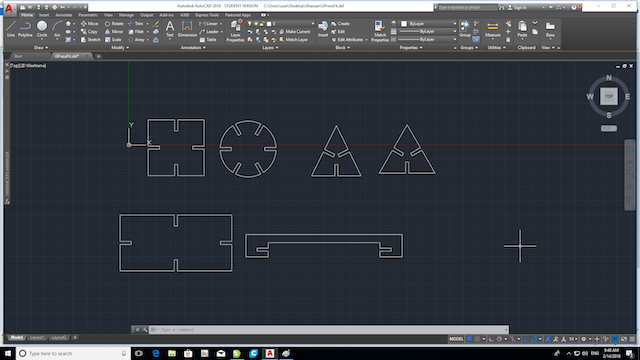640x360 pixels.
Task: Click the Dimension tool
Action: pos(187,29)
